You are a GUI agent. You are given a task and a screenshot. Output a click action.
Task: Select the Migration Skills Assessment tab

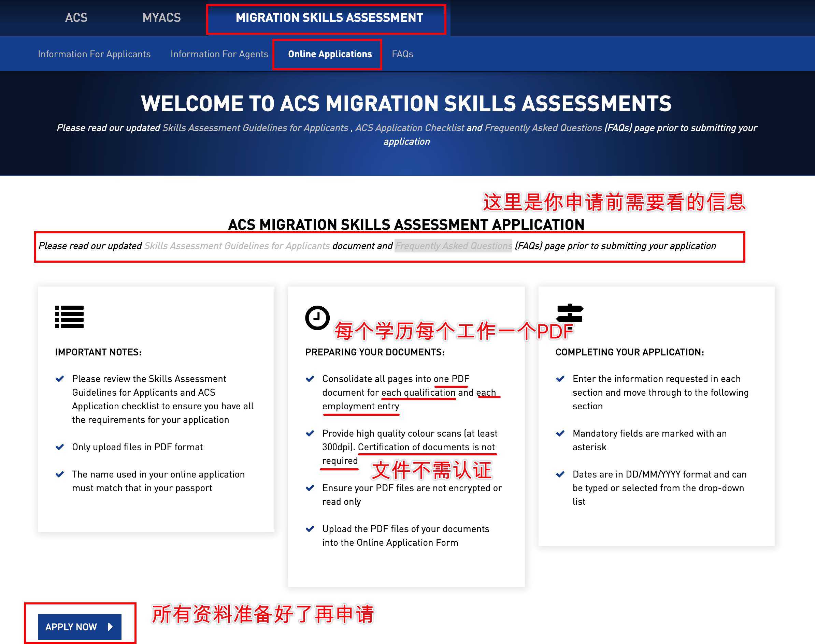pos(329,18)
